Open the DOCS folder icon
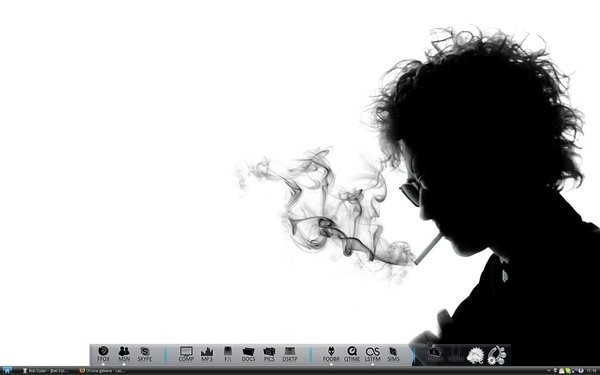Screen dimensions: 600x375 [x=248, y=354]
